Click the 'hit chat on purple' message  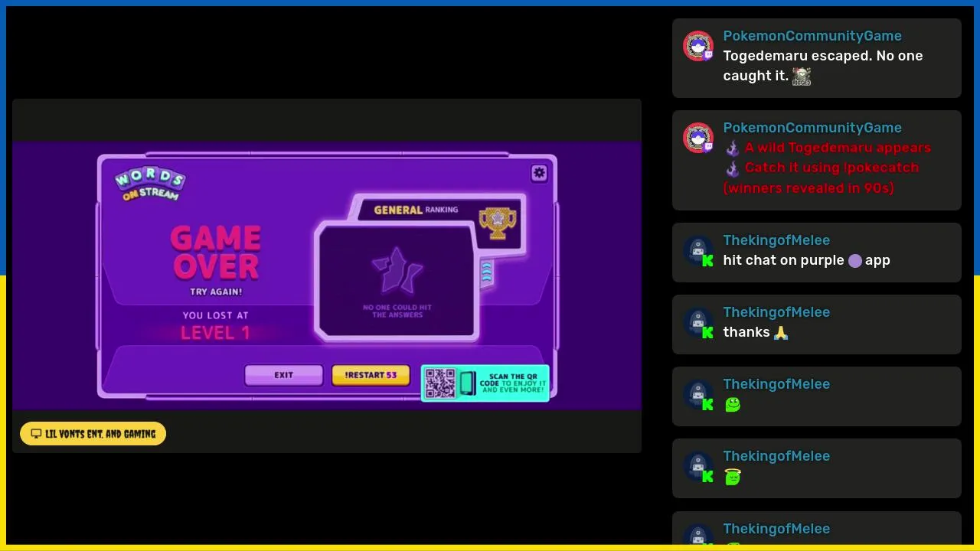click(806, 260)
